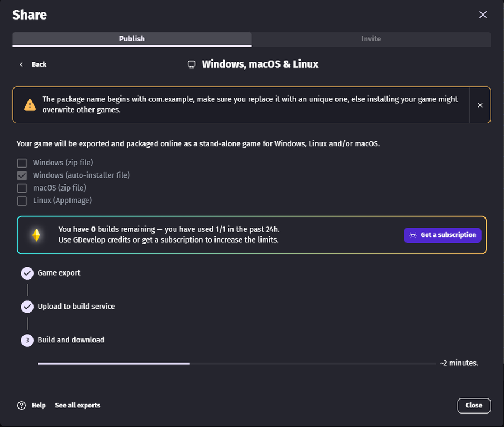
Task: Click the gold diamond credits icon
Action: click(x=36, y=235)
